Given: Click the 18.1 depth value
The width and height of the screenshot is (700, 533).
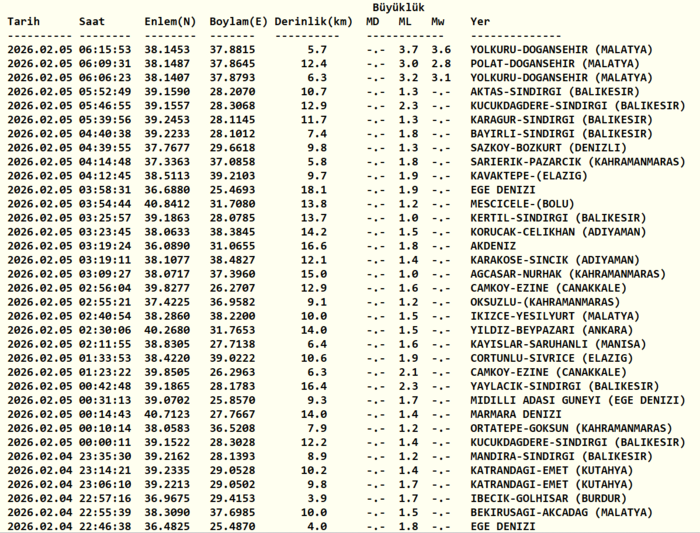Looking at the screenshot, I should coord(314,189).
